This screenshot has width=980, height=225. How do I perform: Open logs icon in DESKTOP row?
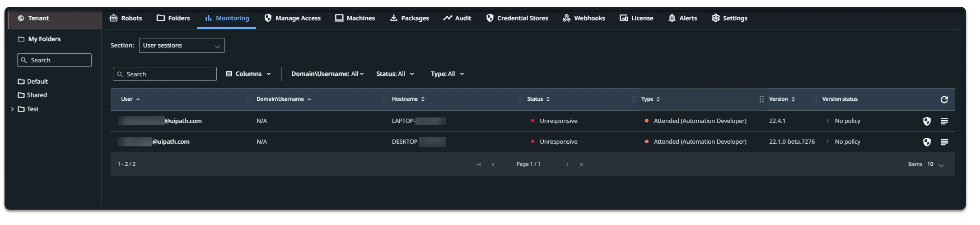tap(944, 142)
